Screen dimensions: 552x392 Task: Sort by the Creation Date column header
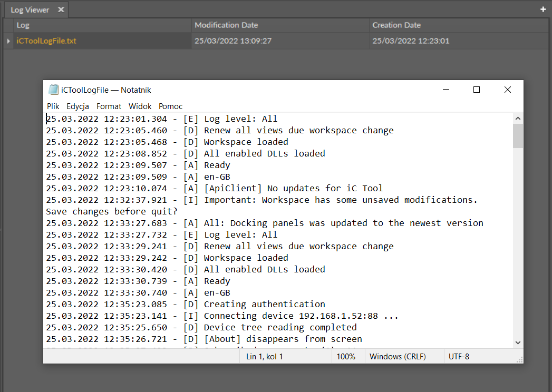click(396, 25)
